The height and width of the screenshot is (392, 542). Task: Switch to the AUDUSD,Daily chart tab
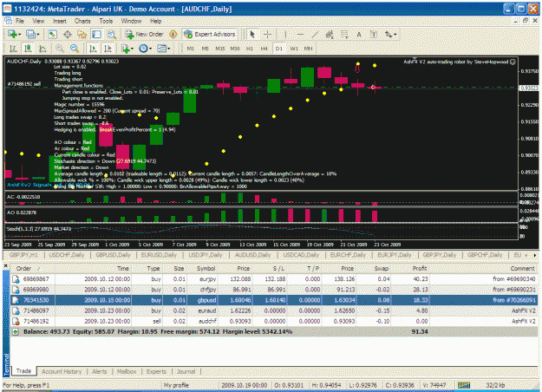point(252,255)
